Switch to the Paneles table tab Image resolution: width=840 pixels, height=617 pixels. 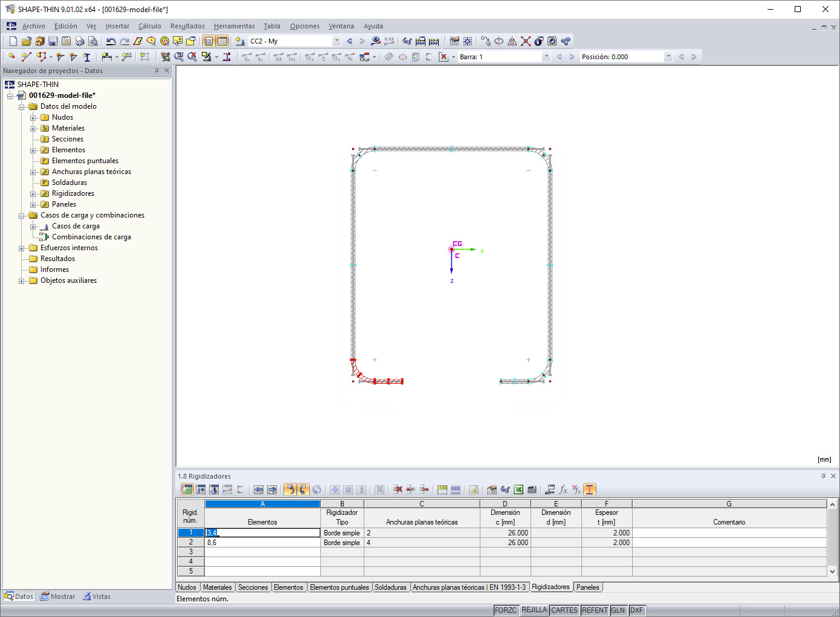click(587, 587)
